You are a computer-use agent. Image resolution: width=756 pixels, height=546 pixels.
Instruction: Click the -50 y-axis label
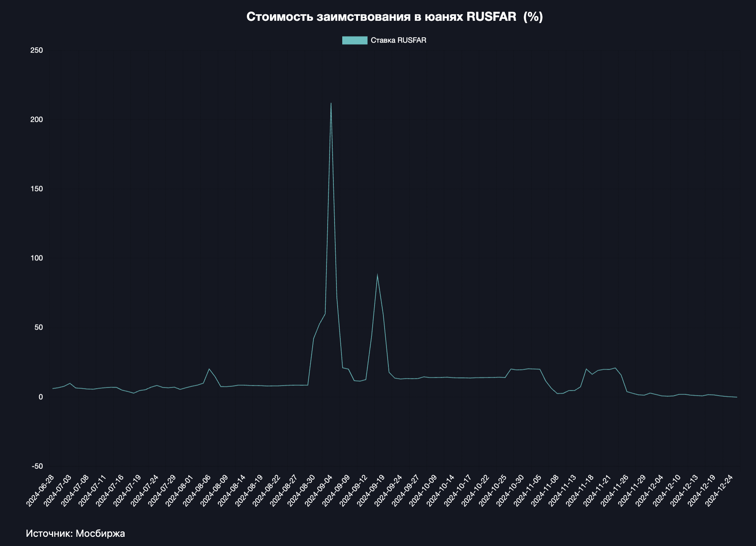tap(37, 466)
